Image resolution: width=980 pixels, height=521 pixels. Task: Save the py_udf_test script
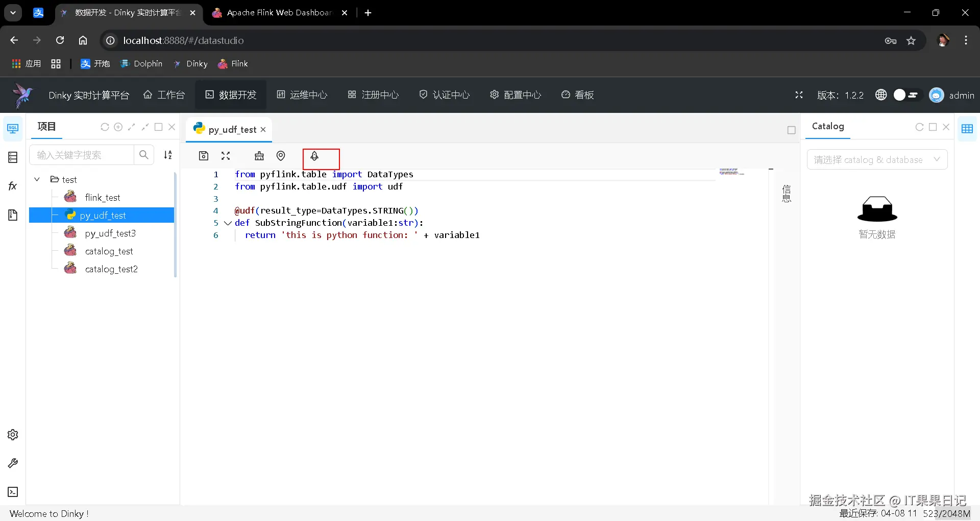pyautogui.click(x=204, y=156)
